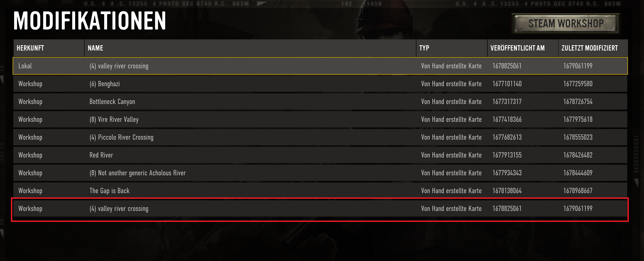Select the Red River map row
The height and width of the screenshot is (261, 644).
click(x=320, y=155)
